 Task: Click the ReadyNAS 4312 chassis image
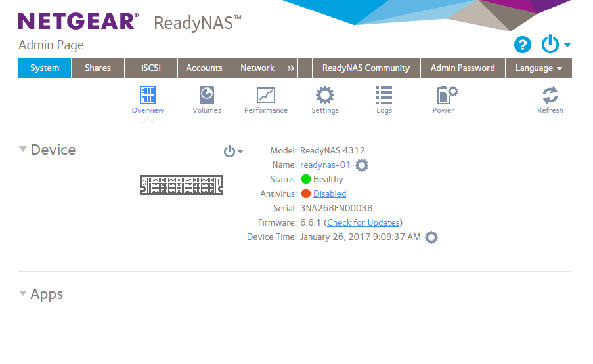click(x=181, y=185)
